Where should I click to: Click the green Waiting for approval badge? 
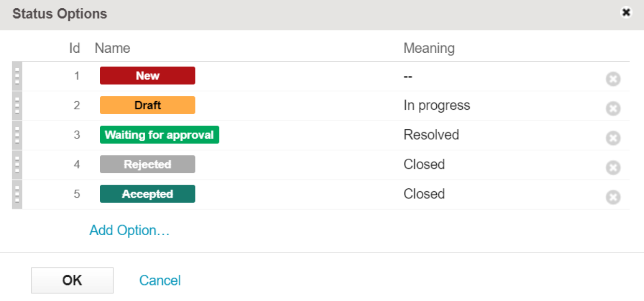point(159,135)
